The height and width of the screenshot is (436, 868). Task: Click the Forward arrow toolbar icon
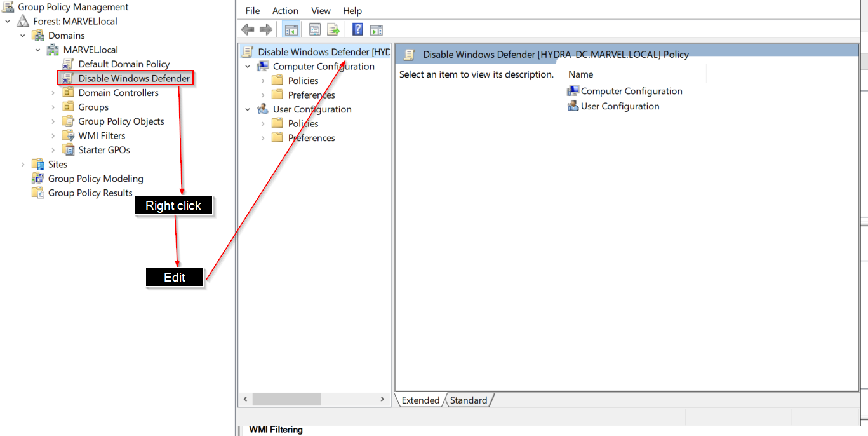[266, 29]
